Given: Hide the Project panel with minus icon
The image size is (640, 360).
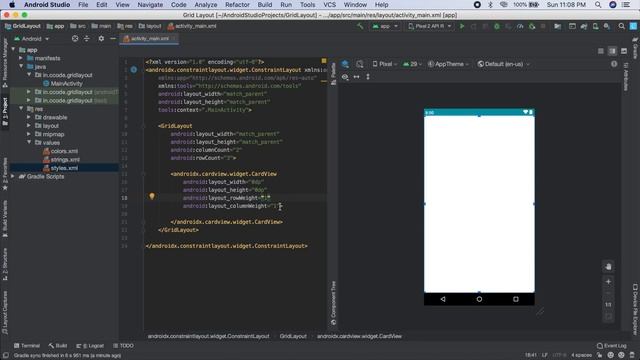Looking at the screenshot, I should coord(113,38).
